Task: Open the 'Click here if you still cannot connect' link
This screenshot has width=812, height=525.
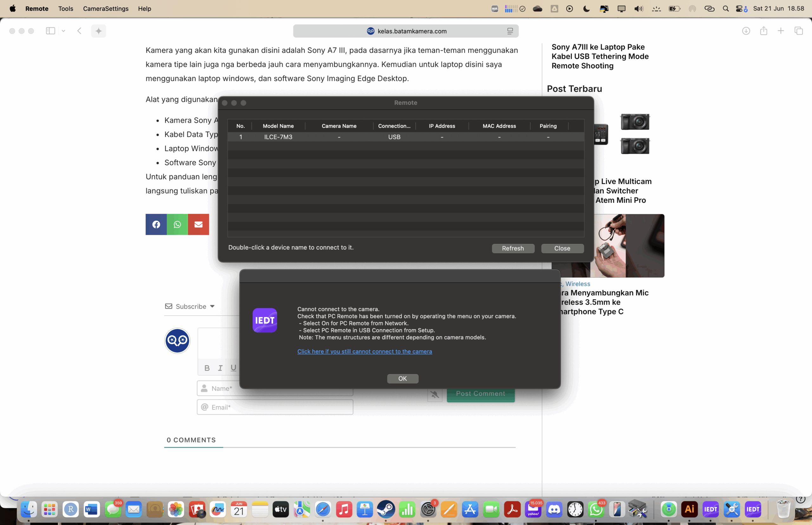Action: 364,351
